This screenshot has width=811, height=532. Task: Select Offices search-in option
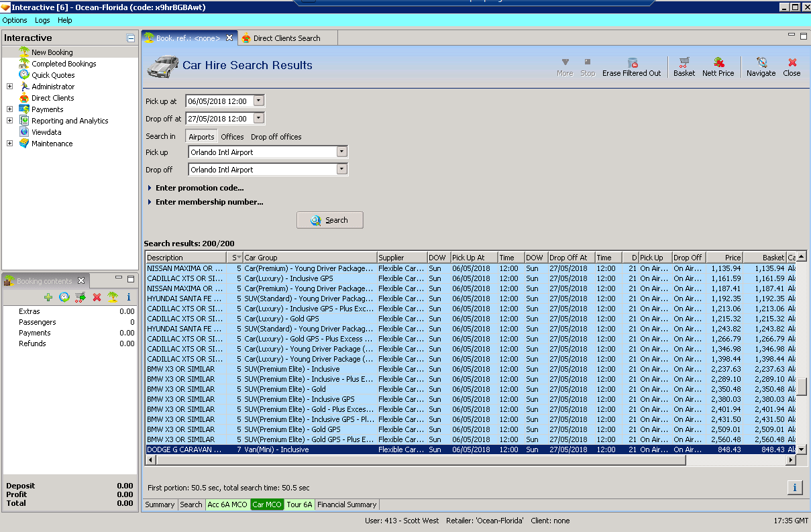click(x=232, y=137)
